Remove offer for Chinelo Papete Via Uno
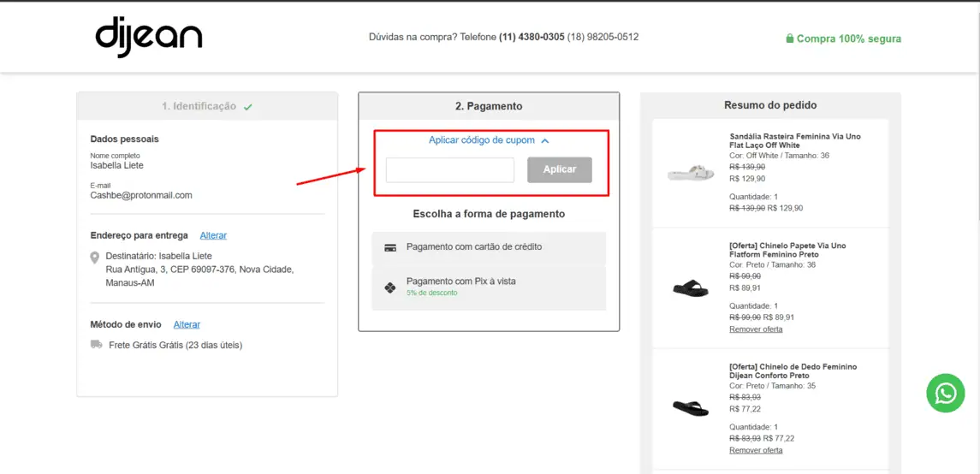 (x=756, y=329)
